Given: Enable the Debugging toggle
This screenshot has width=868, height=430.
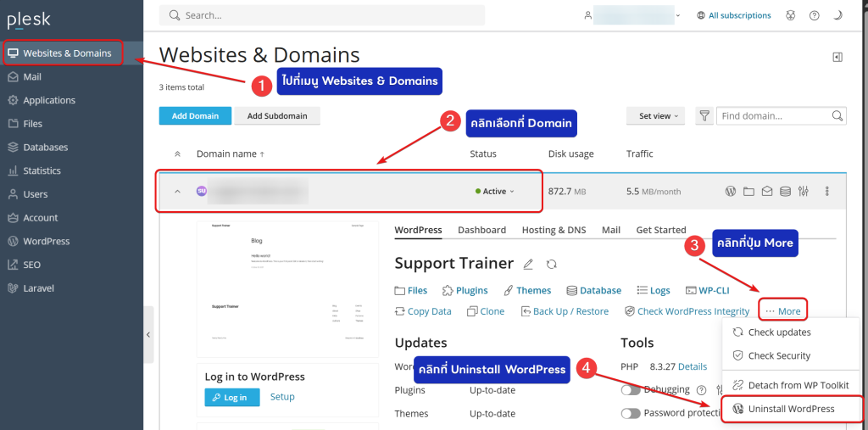Looking at the screenshot, I should (631, 390).
